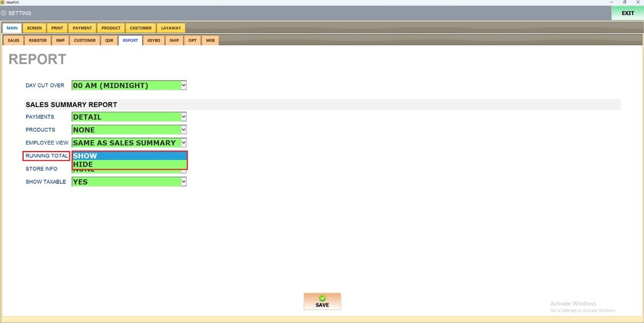The width and height of the screenshot is (644, 323).
Task: Open the SALES sub-tab
Action: pos(13,40)
